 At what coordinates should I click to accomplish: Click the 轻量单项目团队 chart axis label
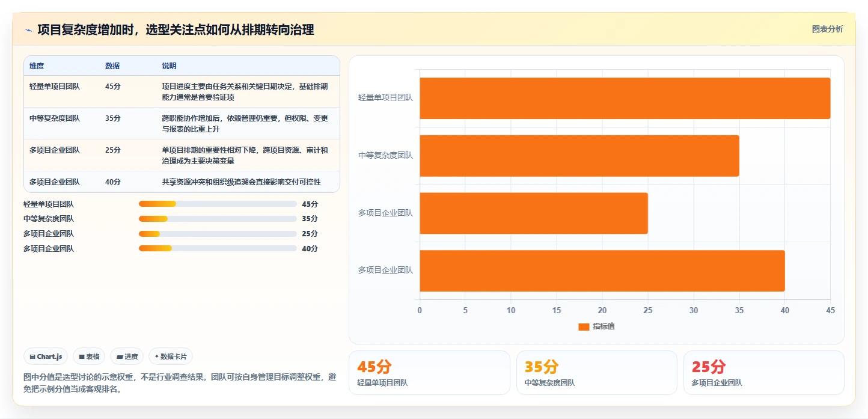coord(385,97)
